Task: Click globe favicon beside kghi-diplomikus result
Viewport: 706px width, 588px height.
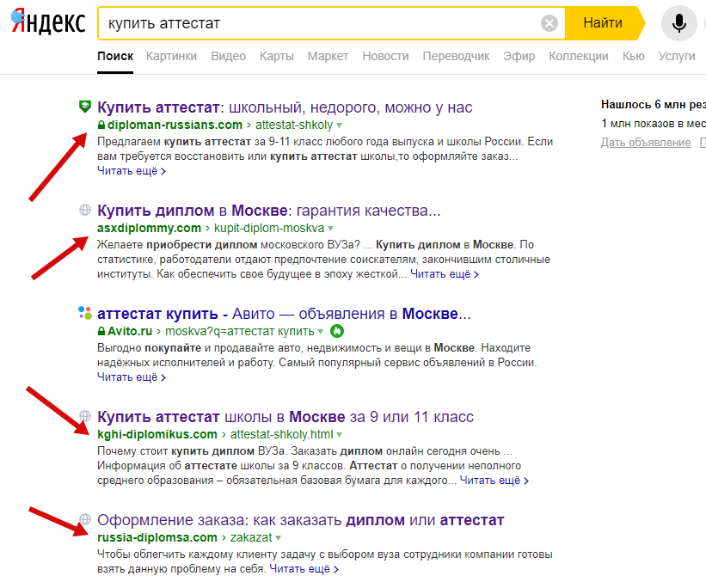Action: tap(84, 417)
